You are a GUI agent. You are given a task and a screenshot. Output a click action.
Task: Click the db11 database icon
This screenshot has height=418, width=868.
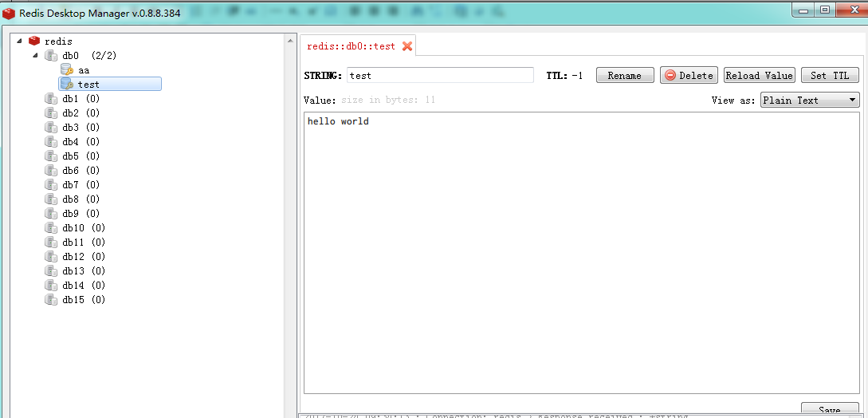point(52,243)
